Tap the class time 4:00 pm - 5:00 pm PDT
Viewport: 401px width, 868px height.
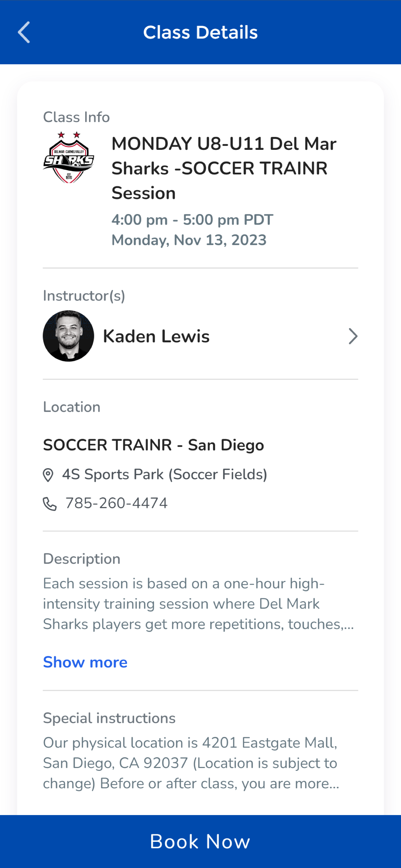(x=192, y=220)
